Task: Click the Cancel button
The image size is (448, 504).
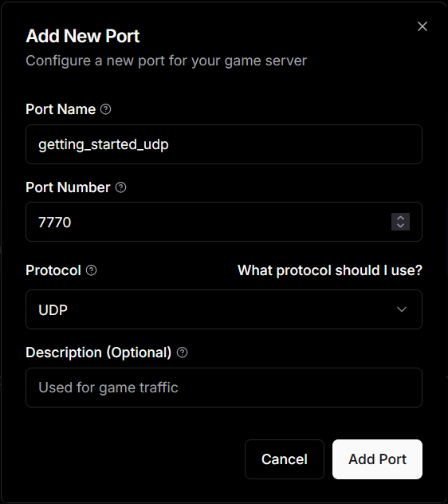Action: pos(285,459)
